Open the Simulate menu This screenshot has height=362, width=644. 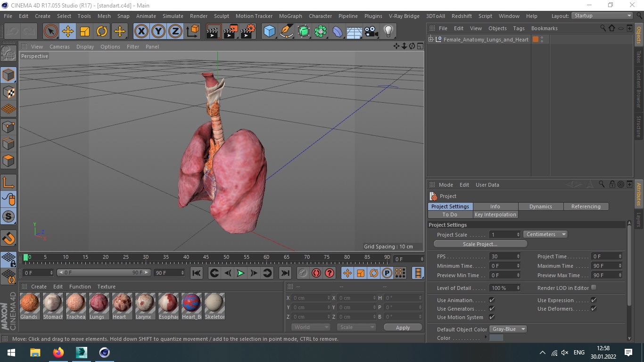[x=173, y=16]
